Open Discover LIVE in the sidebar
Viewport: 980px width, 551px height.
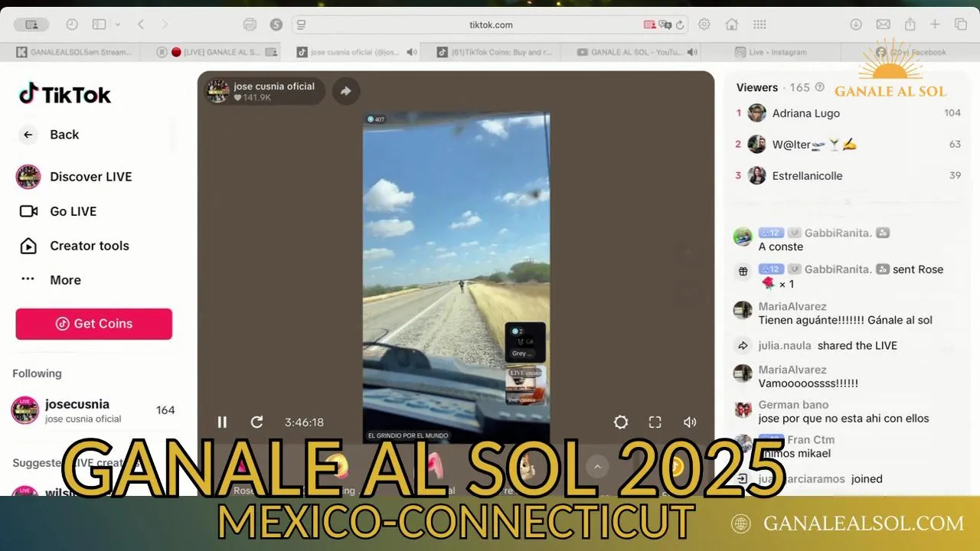pos(74,177)
